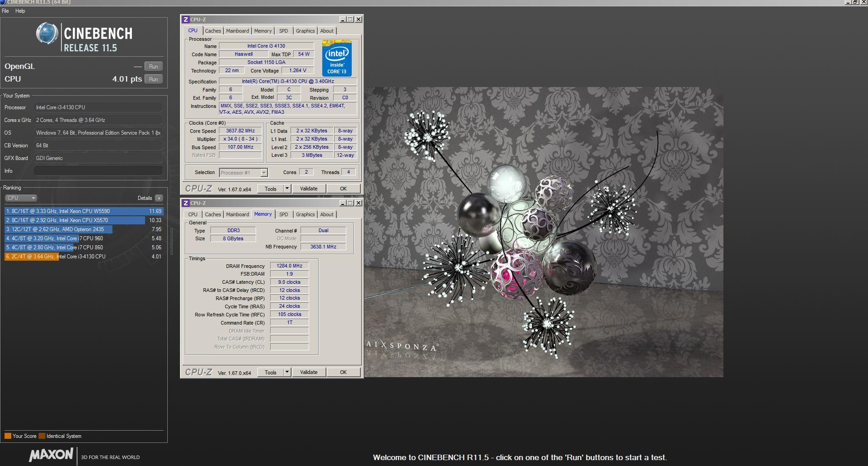The width and height of the screenshot is (868, 466).
Task: Open About tab in upper CPU-Z window
Action: point(327,31)
